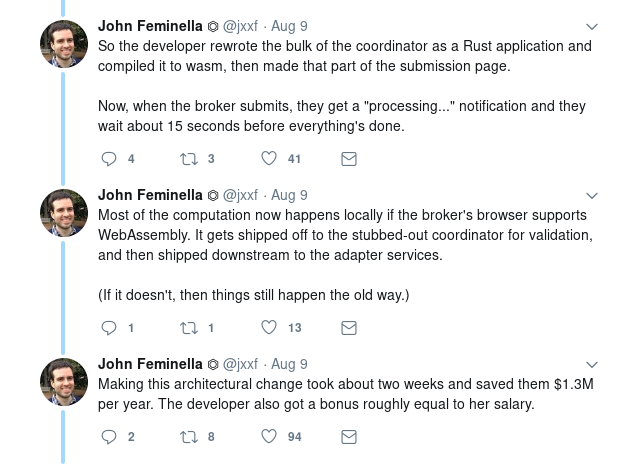Retweet the WebAssembly computation tweet

pyautogui.click(x=188, y=327)
